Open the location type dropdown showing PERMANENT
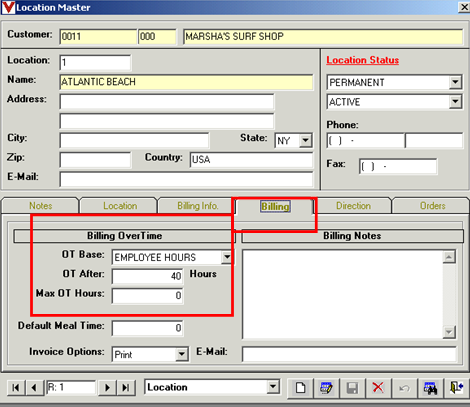 tap(455, 82)
